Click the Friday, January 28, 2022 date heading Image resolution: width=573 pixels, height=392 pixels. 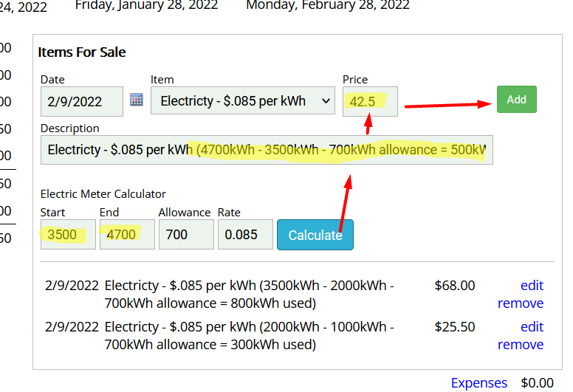(146, 5)
